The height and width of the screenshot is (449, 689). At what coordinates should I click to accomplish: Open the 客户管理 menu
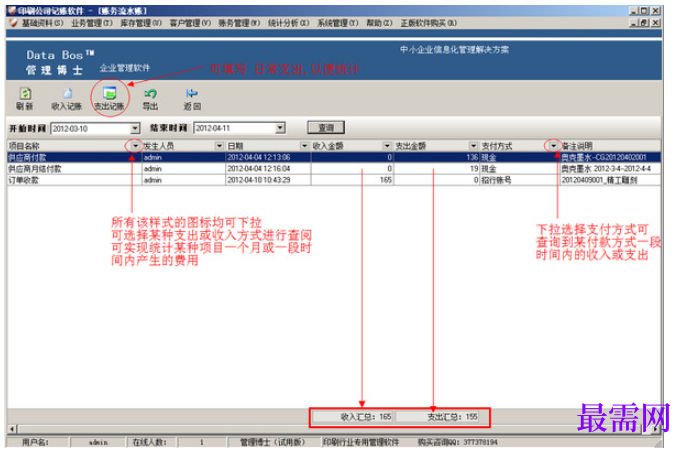190,23
